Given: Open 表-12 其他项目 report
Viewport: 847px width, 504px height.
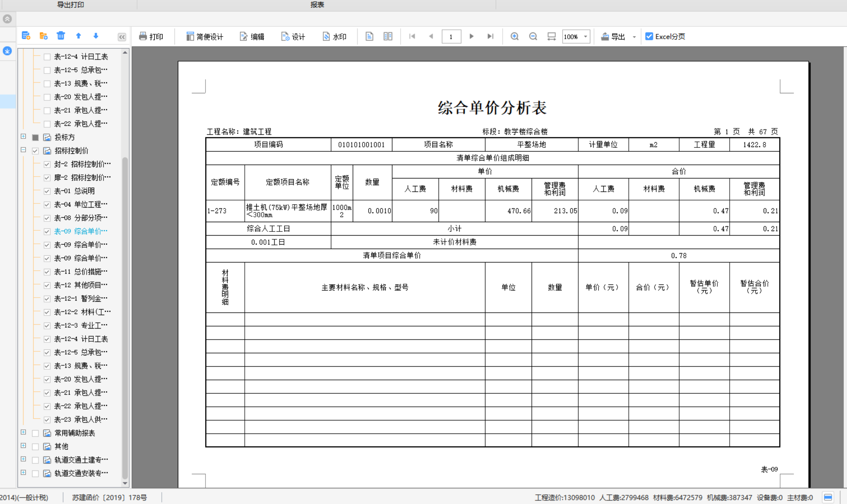Looking at the screenshot, I should 81,285.
